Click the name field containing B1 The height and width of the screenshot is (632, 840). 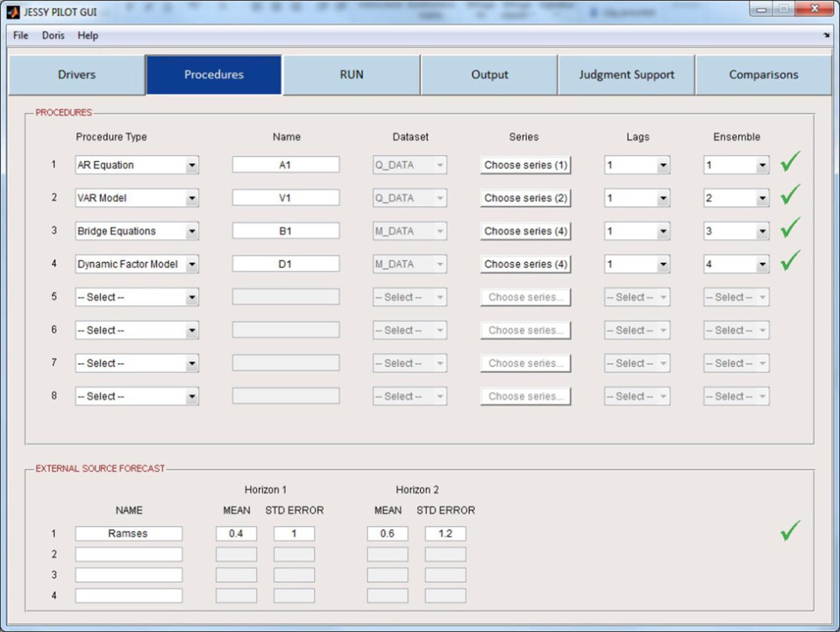(286, 231)
